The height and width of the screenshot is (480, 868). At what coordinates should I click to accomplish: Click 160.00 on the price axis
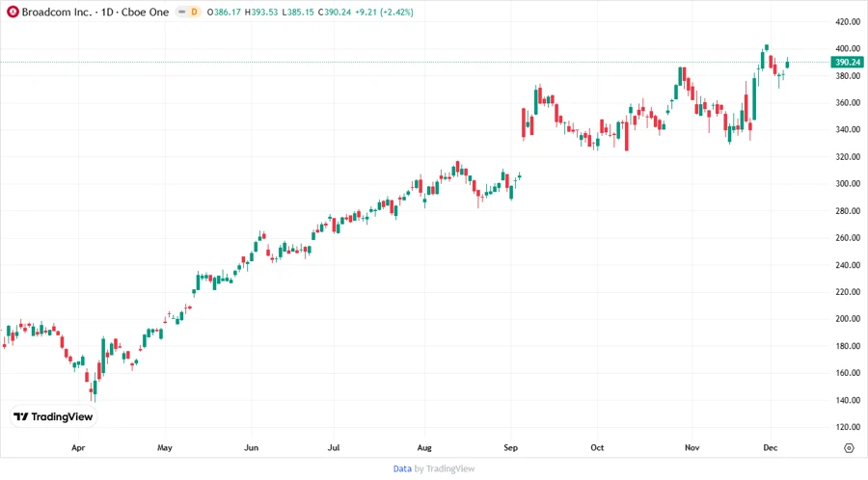[848, 373]
